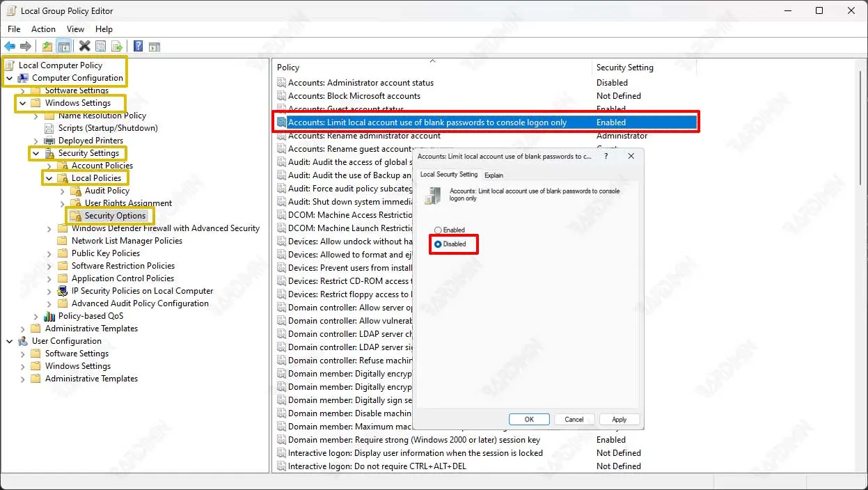Image resolution: width=868 pixels, height=490 pixels.
Task: Open the Action menu
Action: [43, 29]
